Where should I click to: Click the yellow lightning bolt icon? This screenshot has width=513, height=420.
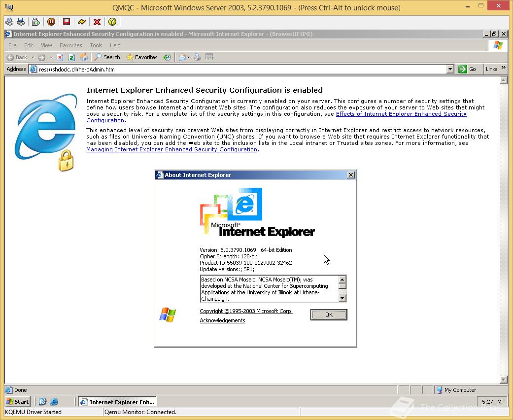pos(81,22)
